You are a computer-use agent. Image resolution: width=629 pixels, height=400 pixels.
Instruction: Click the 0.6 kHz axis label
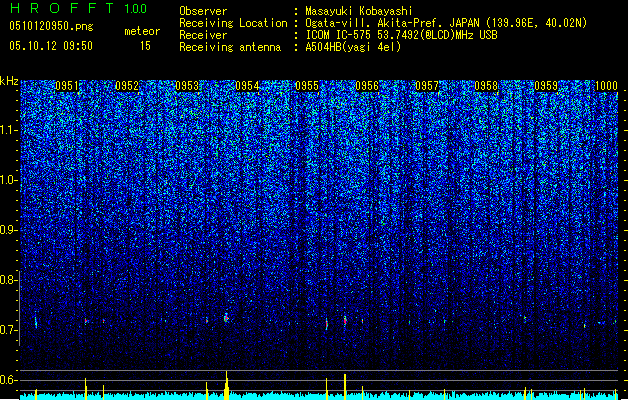coord(9,380)
